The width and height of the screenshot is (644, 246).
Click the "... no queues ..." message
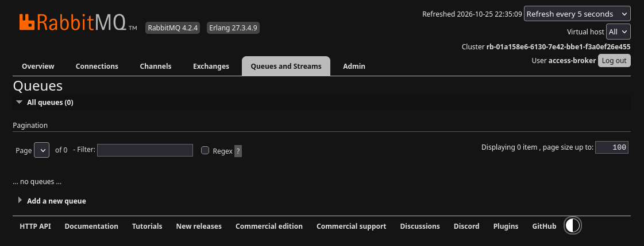(37, 181)
